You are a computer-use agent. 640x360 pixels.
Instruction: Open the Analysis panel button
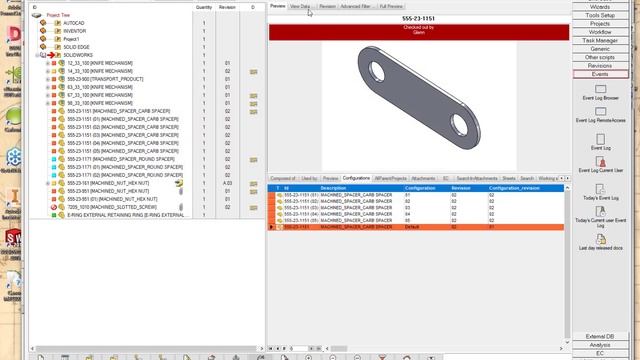point(600,345)
